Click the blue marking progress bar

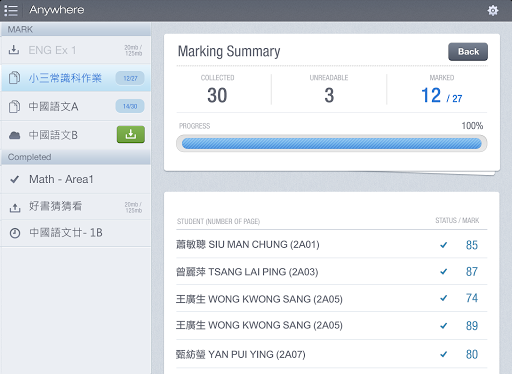332,144
